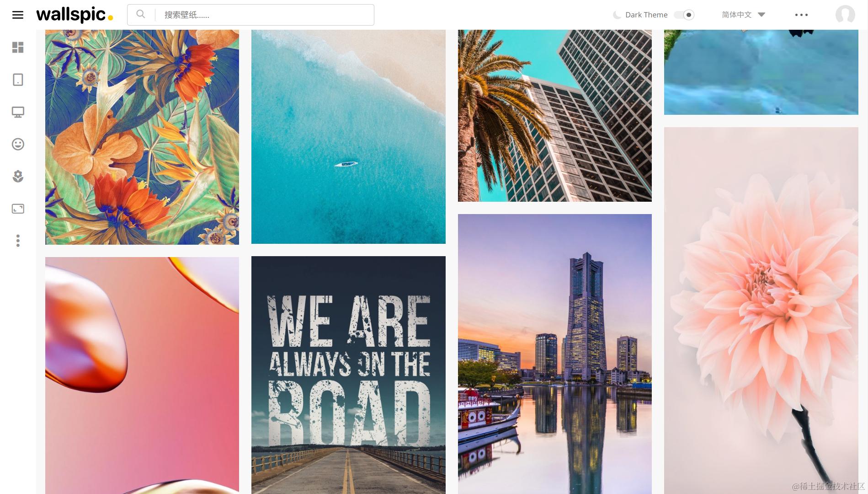The height and width of the screenshot is (494, 868).
Task: Open the three-dots header menu
Action: tap(801, 15)
